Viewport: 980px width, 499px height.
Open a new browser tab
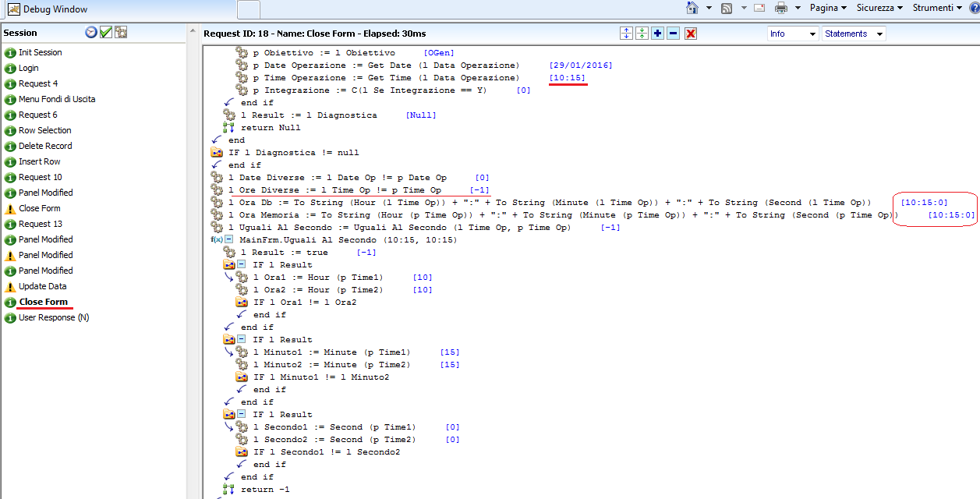tap(249, 9)
